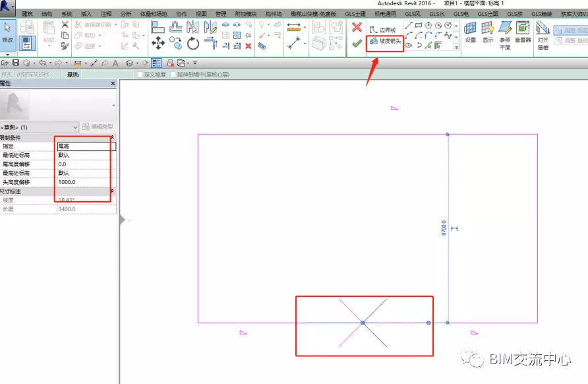
Task: Click the Save icon in quick access toolbar
Action: (16, 63)
